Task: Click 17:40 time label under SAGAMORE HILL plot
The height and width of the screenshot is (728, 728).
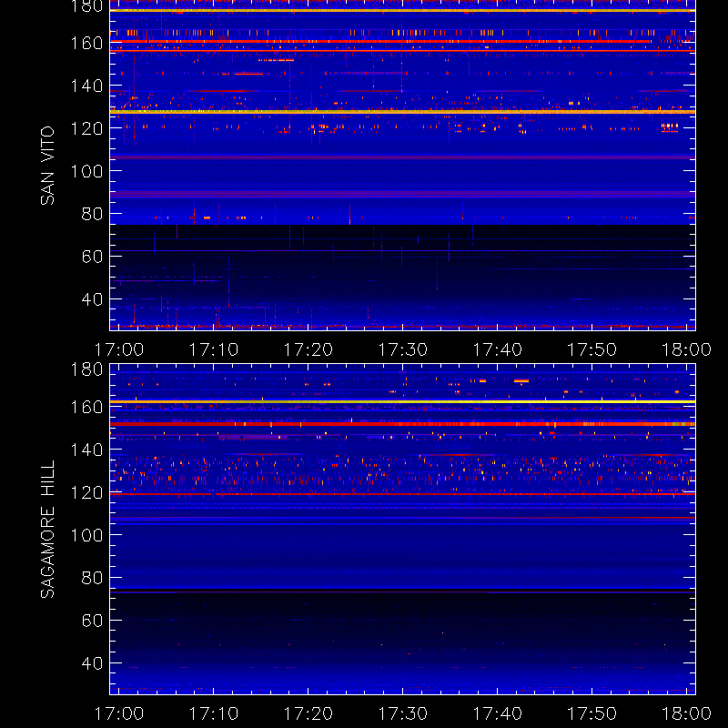Action: pyautogui.click(x=497, y=713)
